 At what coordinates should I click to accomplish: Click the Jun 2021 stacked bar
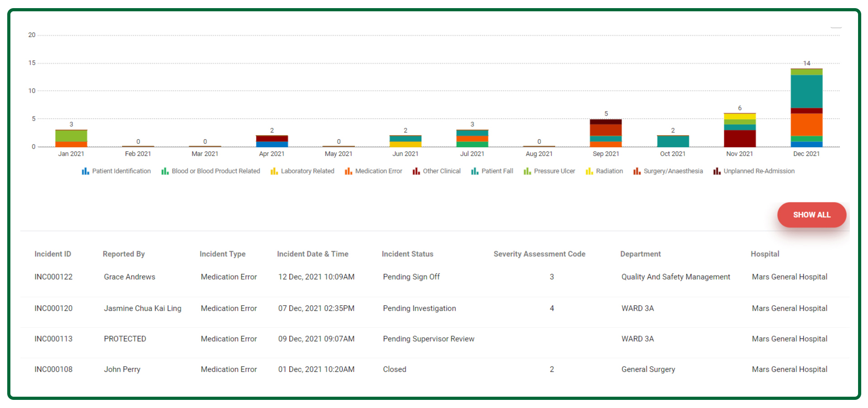[406, 141]
